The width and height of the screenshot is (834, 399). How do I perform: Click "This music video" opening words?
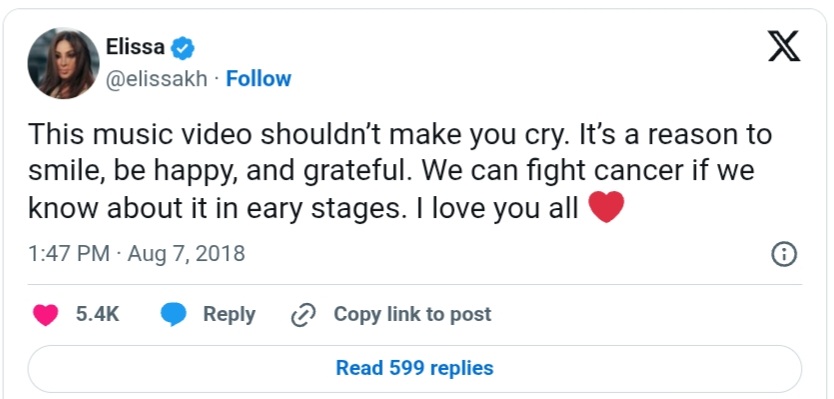(x=140, y=134)
